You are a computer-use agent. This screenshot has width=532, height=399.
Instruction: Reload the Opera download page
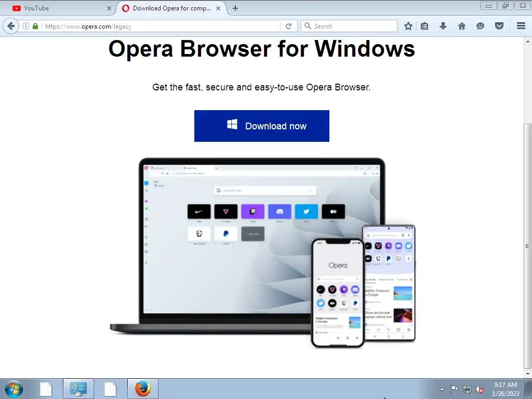pos(289,26)
